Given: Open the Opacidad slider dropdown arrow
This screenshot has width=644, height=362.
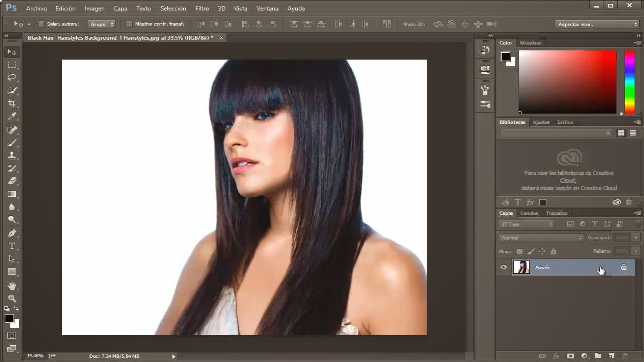Looking at the screenshot, I should tap(636, 237).
